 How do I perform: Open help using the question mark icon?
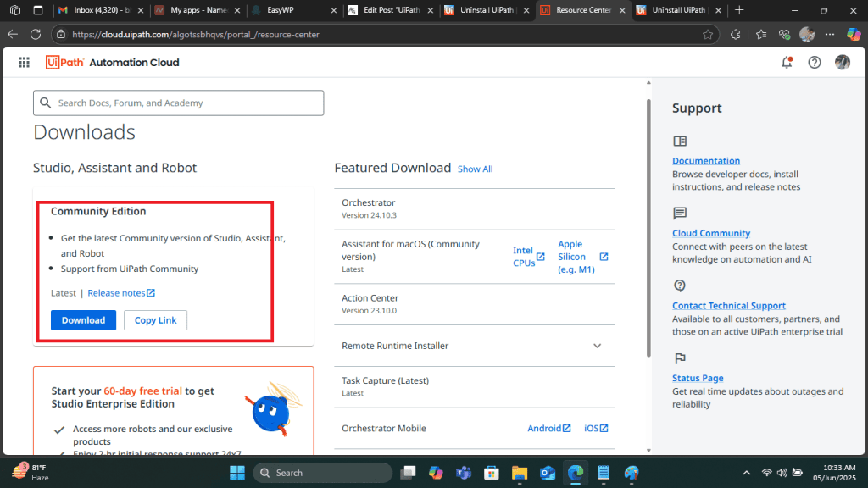point(814,62)
